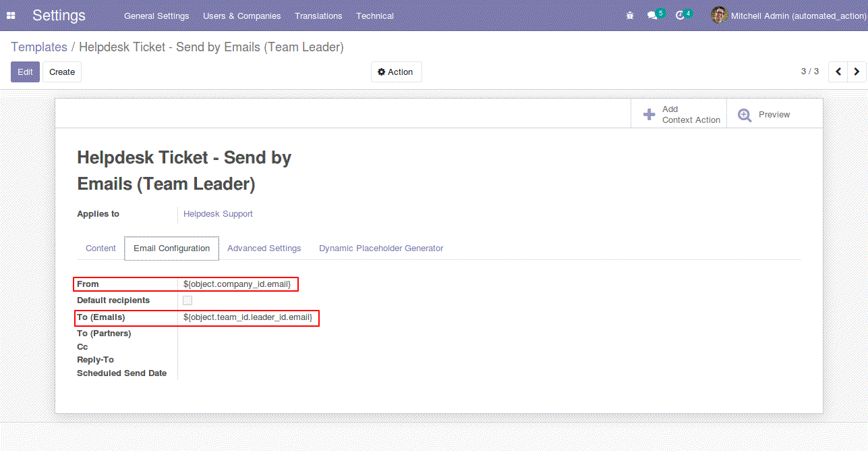This screenshot has height=451, width=868.
Task: Open the General Settings menu
Action: point(156,16)
